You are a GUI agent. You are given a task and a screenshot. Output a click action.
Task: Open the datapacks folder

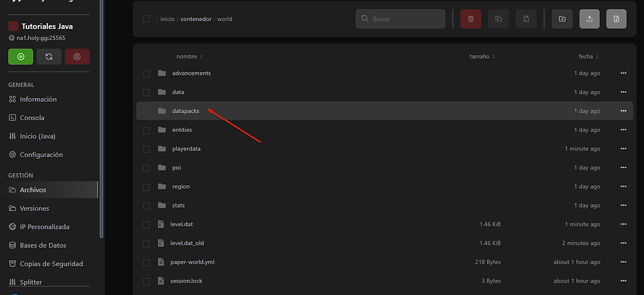click(x=185, y=111)
